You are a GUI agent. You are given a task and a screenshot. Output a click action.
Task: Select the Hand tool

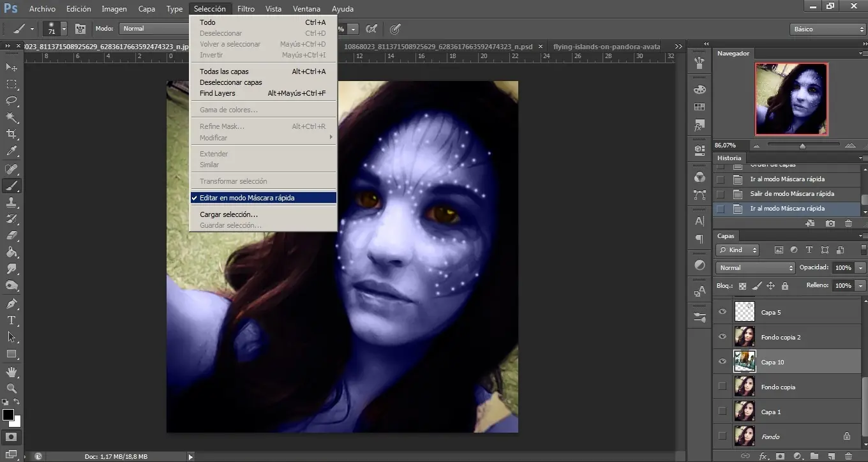tap(11, 372)
